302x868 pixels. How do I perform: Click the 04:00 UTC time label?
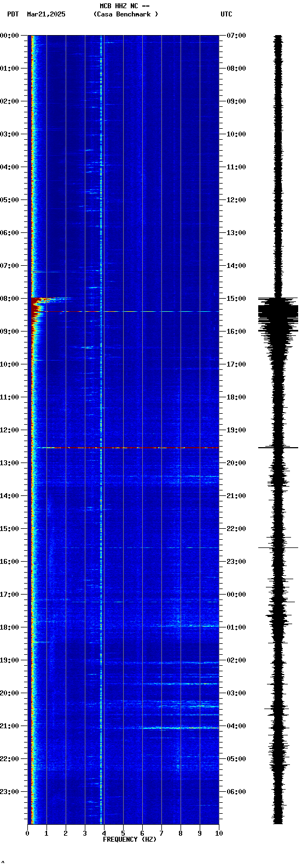click(236, 726)
